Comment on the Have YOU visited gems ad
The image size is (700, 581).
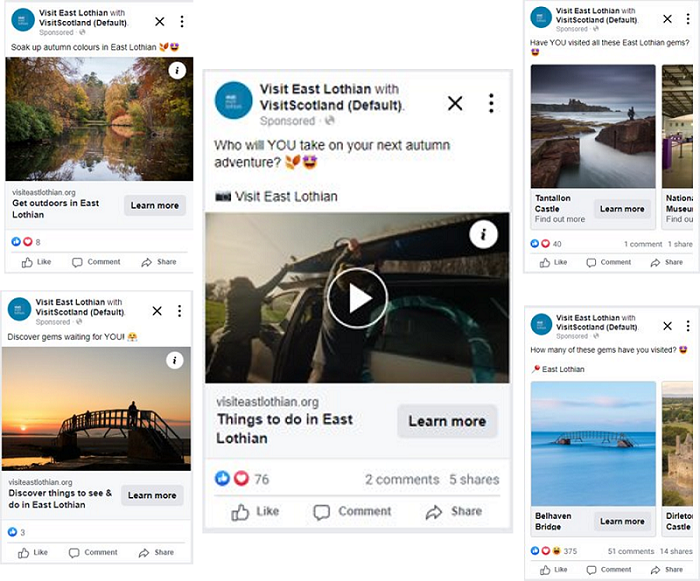609,263
